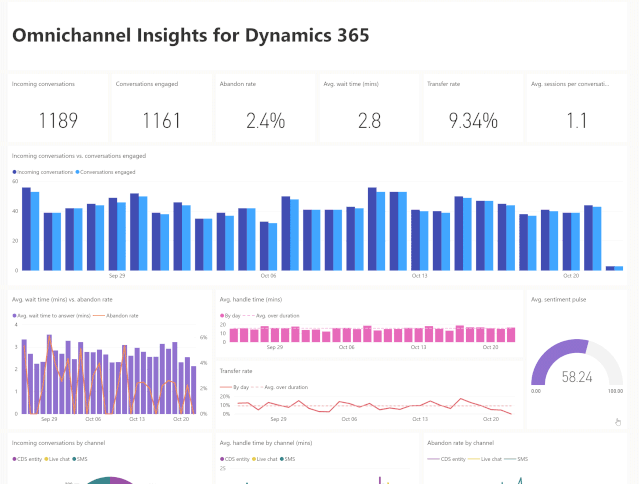Click the dashboard title Omnichannel Insights for Dynamics 365
The image size is (639, 484).
[x=191, y=35]
